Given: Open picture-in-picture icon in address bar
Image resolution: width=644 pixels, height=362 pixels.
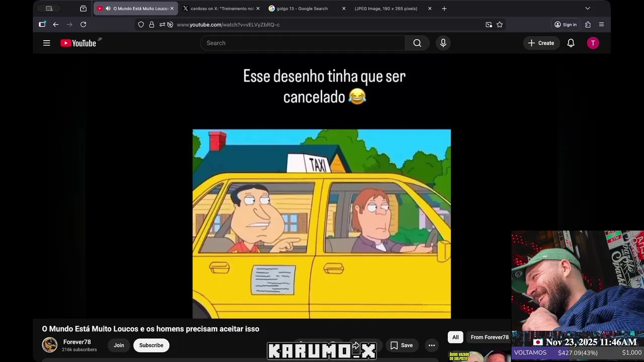Looking at the screenshot, I should (489, 25).
